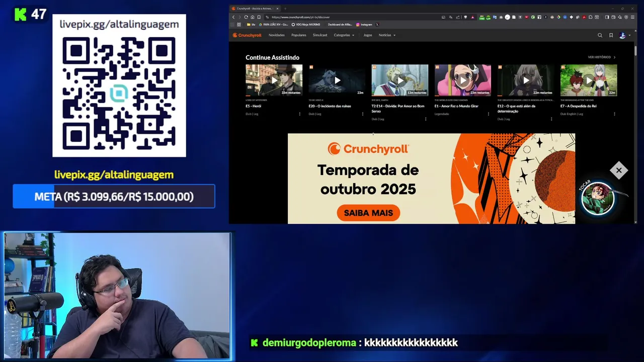Open the apps grid icon in bookmarks bar
Viewport: 644px width, 362px height.
pyautogui.click(x=239, y=24)
